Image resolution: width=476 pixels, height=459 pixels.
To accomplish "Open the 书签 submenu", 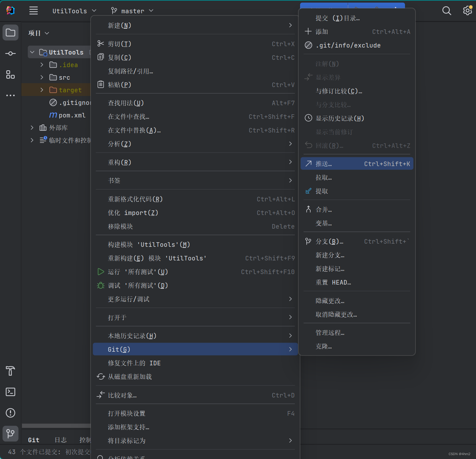I will pyautogui.click(x=195, y=180).
